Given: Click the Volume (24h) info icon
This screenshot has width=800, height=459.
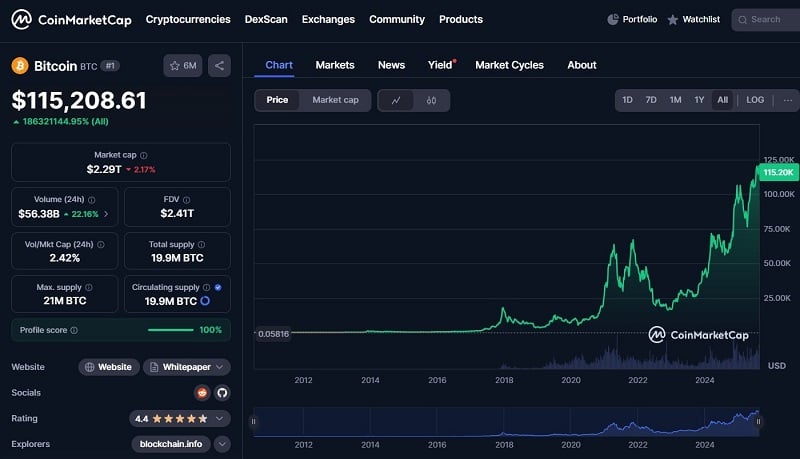Looking at the screenshot, I should click(92, 200).
